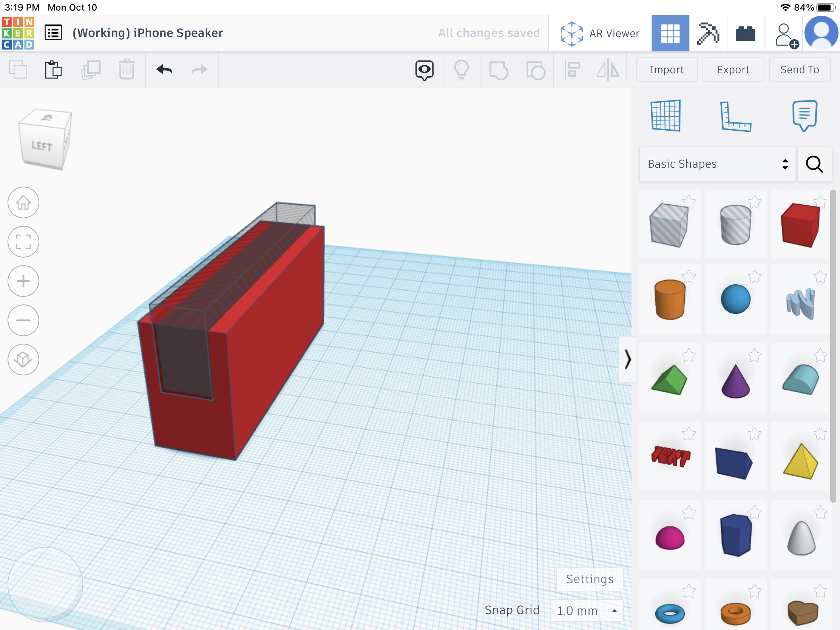This screenshot has height=630, width=840.
Task: Favorite the red Box shape star
Action: tap(820, 201)
